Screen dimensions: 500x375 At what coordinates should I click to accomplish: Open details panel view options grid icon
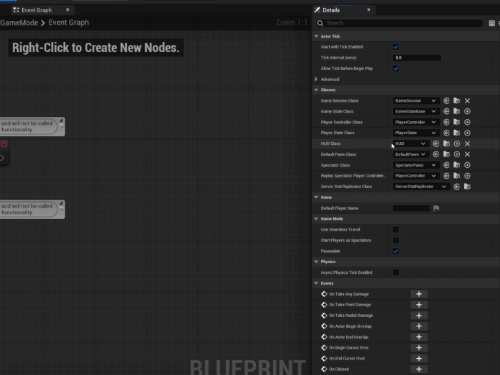coord(492,23)
